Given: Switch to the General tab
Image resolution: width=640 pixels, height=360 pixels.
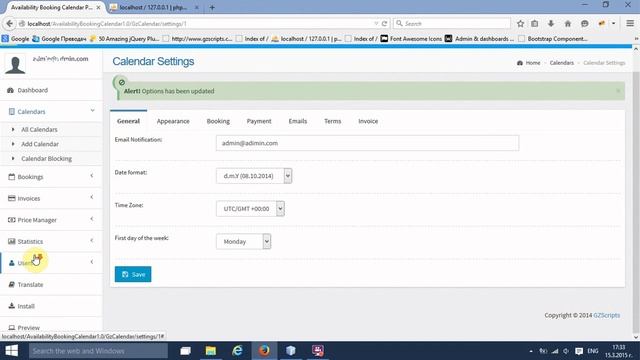Looking at the screenshot, I should click(x=128, y=121).
